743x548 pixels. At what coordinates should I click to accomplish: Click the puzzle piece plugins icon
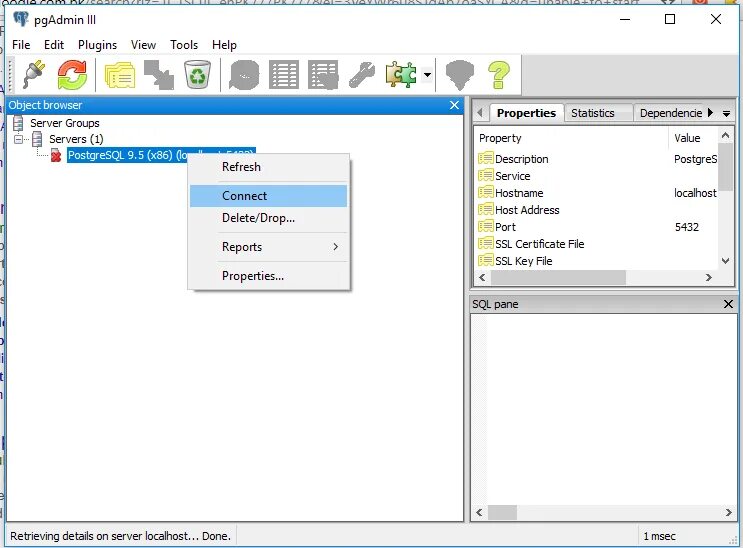(x=401, y=75)
